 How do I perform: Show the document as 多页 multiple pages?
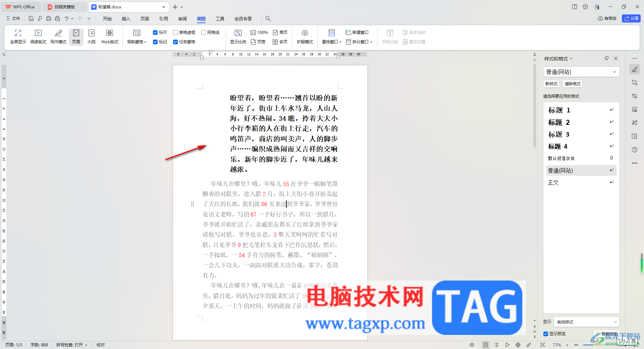(x=280, y=42)
